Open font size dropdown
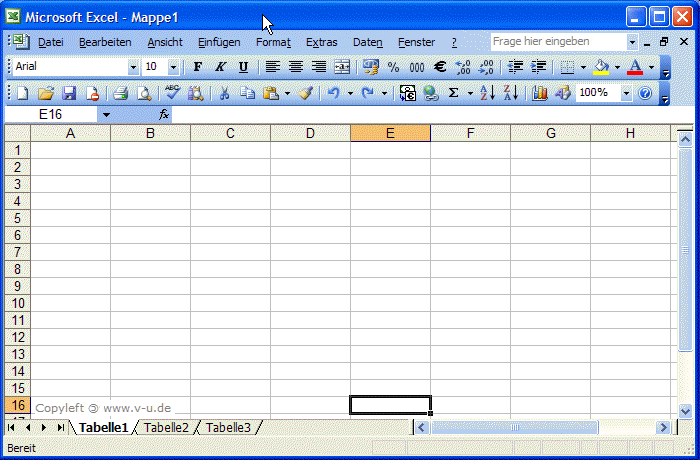Screen dimensions: 700x460 click(173, 67)
